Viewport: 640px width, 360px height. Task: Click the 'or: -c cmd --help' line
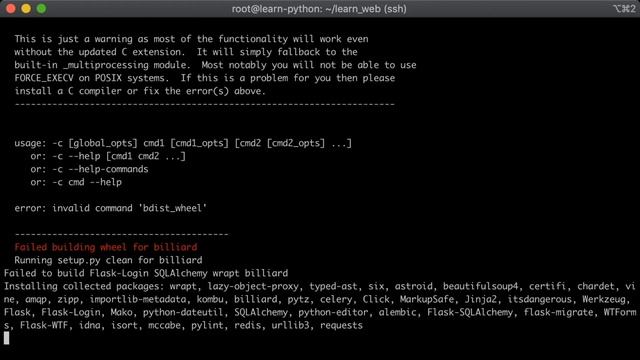point(76,182)
